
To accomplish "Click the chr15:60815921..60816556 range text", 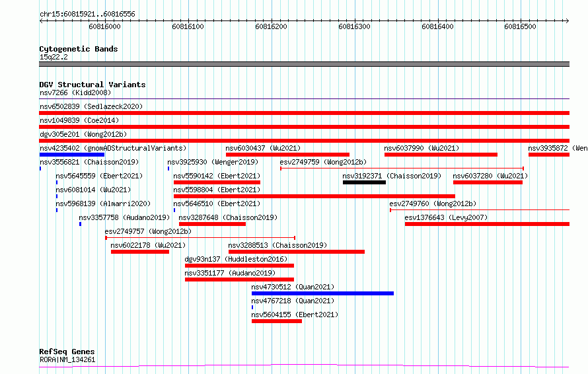I will point(87,15).
